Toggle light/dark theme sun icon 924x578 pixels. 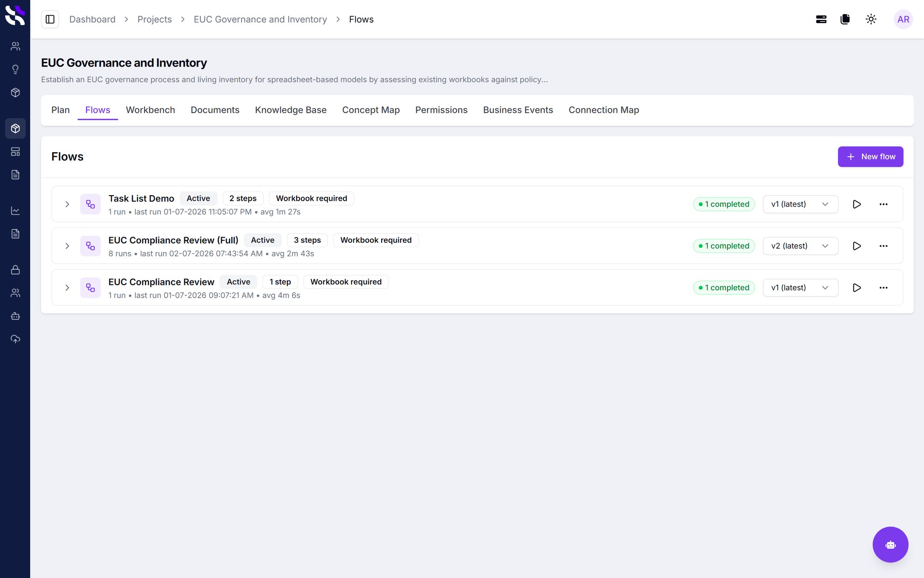[x=871, y=19]
